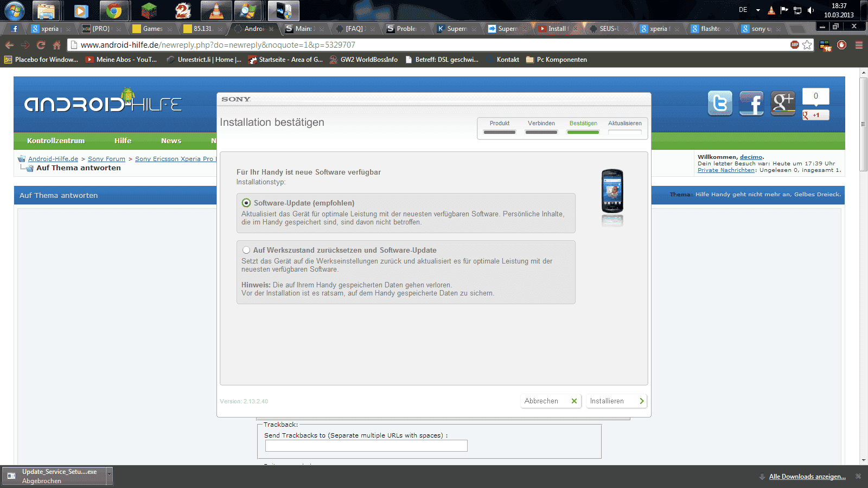Open the volume icon in system tray
The width and height of the screenshot is (868, 488).
coord(810,10)
